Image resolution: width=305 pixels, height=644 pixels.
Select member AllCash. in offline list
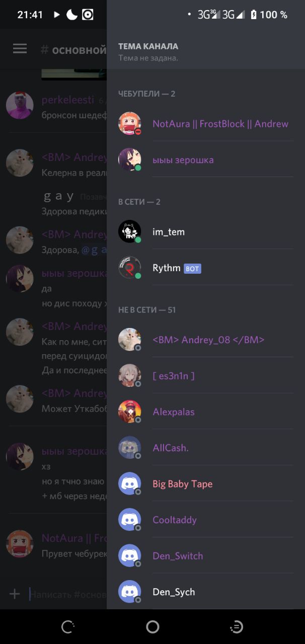click(205, 448)
